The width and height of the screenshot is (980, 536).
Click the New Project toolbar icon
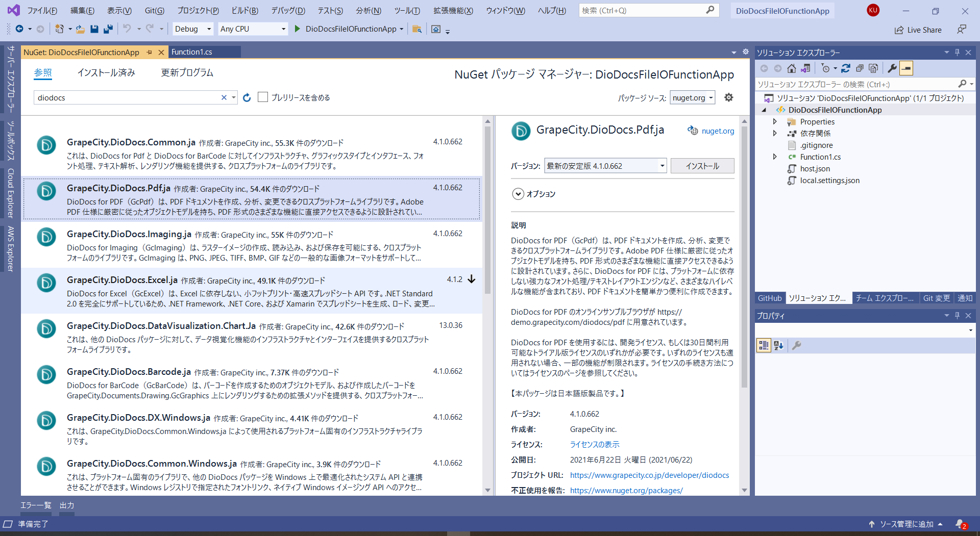point(60,29)
